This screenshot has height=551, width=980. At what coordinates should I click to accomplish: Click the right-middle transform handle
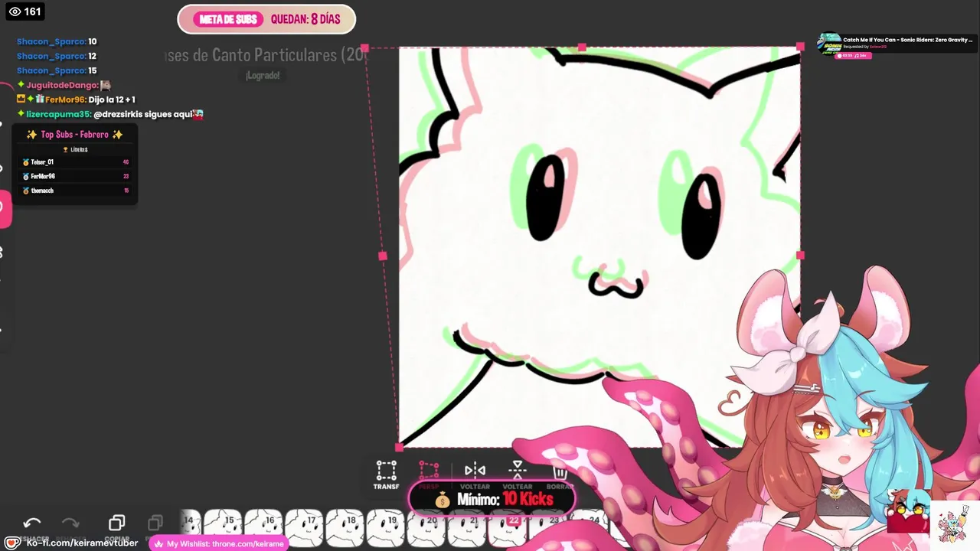(800, 256)
